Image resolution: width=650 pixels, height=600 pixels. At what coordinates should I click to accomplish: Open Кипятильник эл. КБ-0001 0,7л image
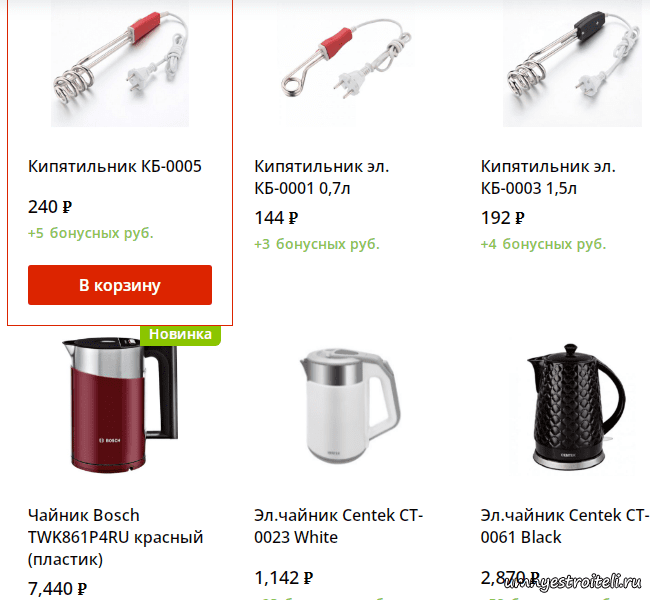346,63
